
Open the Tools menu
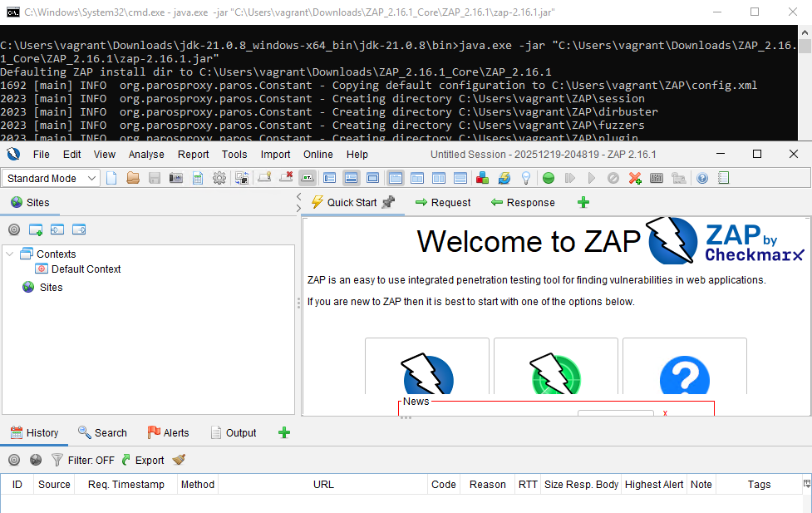(234, 154)
